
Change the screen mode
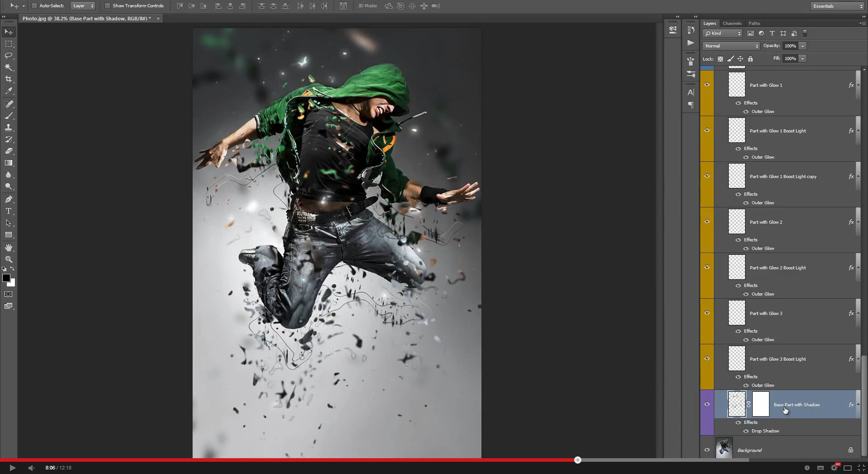pyautogui.click(x=9, y=306)
